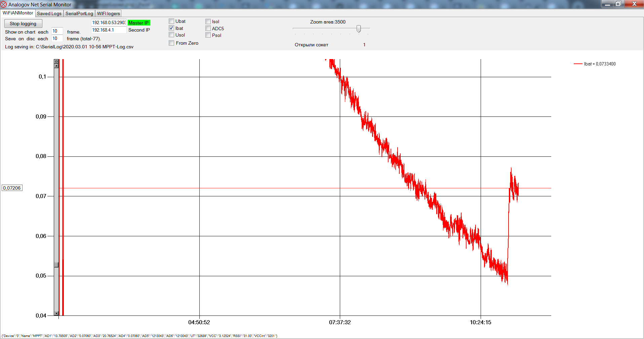The image size is (644, 339).
Task: Enable the Ubat checkbox
Action: [x=171, y=21]
